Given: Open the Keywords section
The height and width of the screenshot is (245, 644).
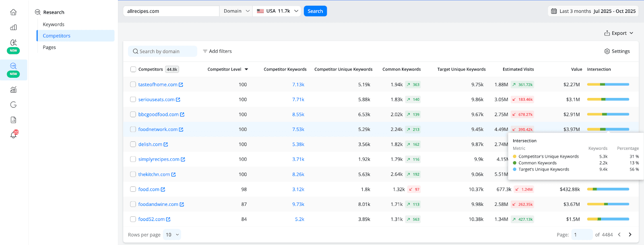Looking at the screenshot, I should [x=54, y=25].
